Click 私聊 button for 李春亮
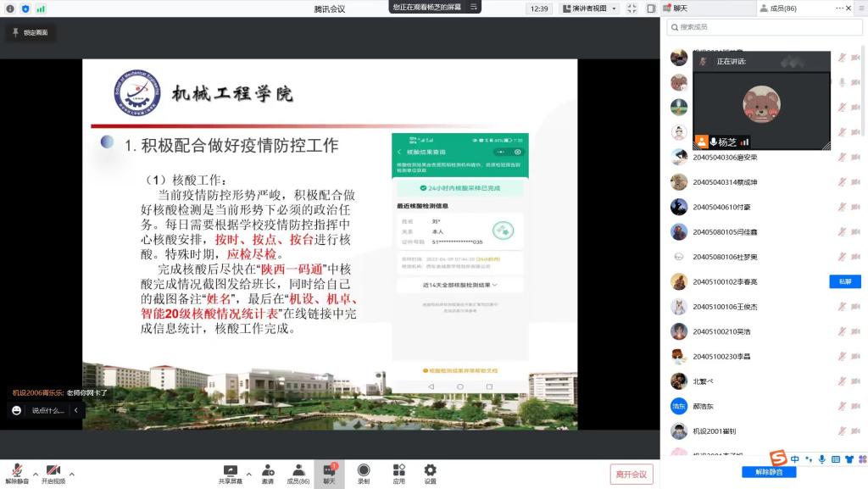 point(844,281)
